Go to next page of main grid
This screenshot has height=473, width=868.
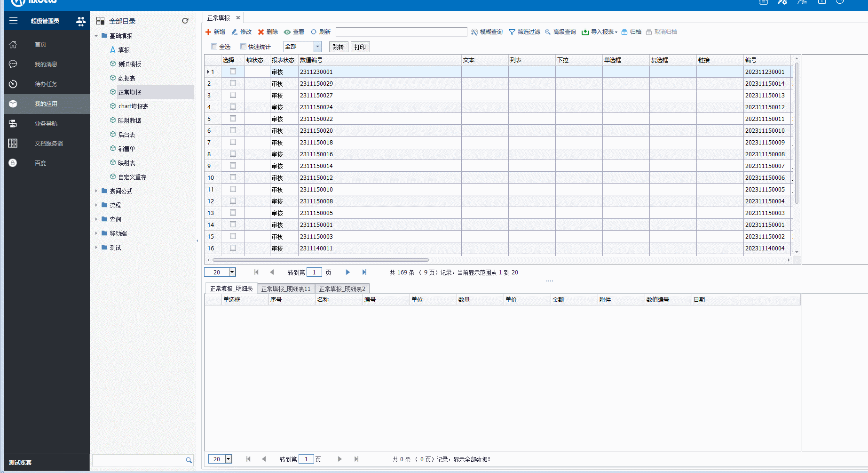click(x=347, y=272)
